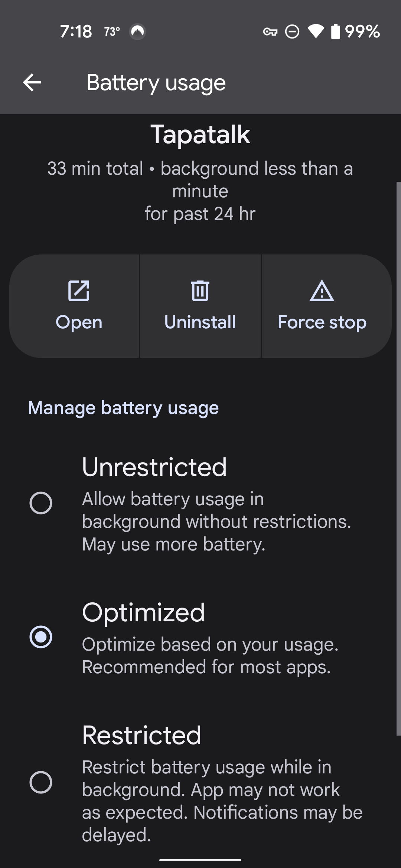401x868 pixels.
Task: Tap the Wi-Fi status icon
Action: pyautogui.click(x=316, y=32)
